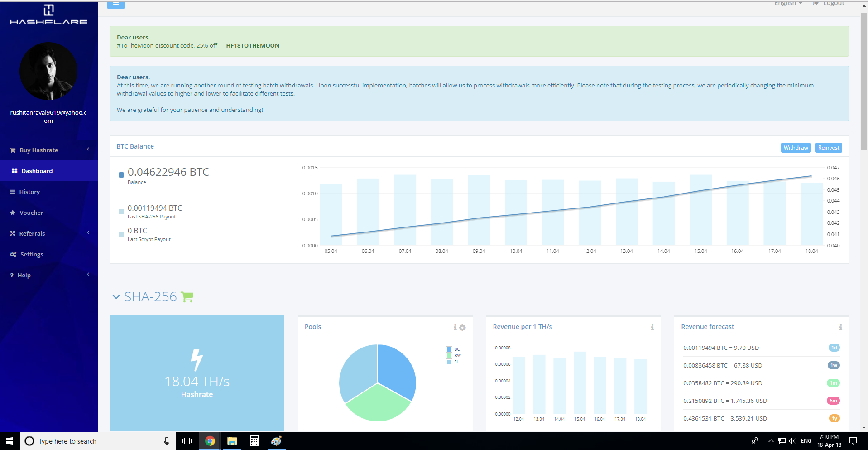Expand the Buy Hashrate submenu
868x450 pixels.
(x=88, y=149)
